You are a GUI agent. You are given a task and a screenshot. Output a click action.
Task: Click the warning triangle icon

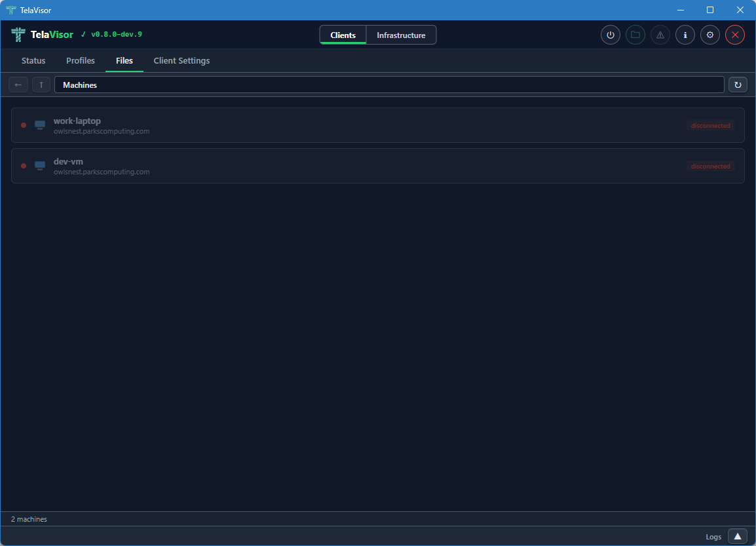point(660,35)
